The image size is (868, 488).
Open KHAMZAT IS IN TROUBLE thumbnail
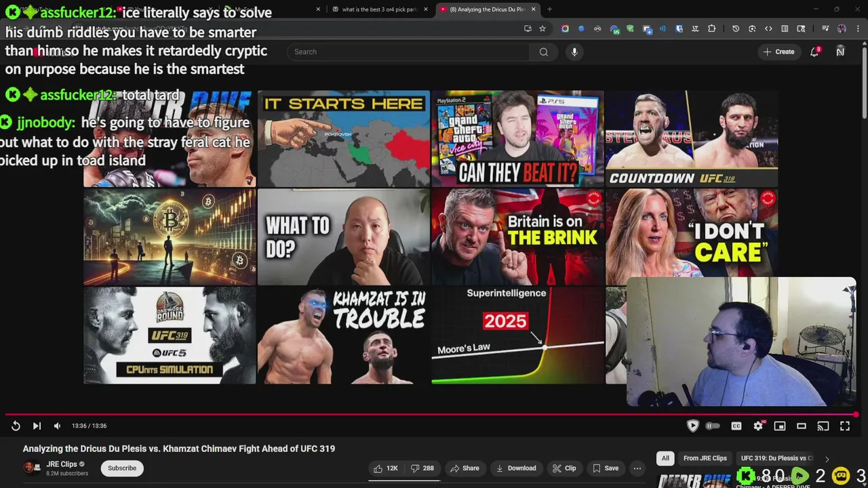pyautogui.click(x=344, y=335)
